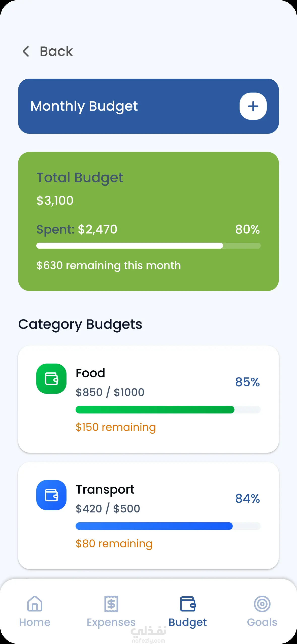Switch to the Expenses tab label

coord(111,622)
